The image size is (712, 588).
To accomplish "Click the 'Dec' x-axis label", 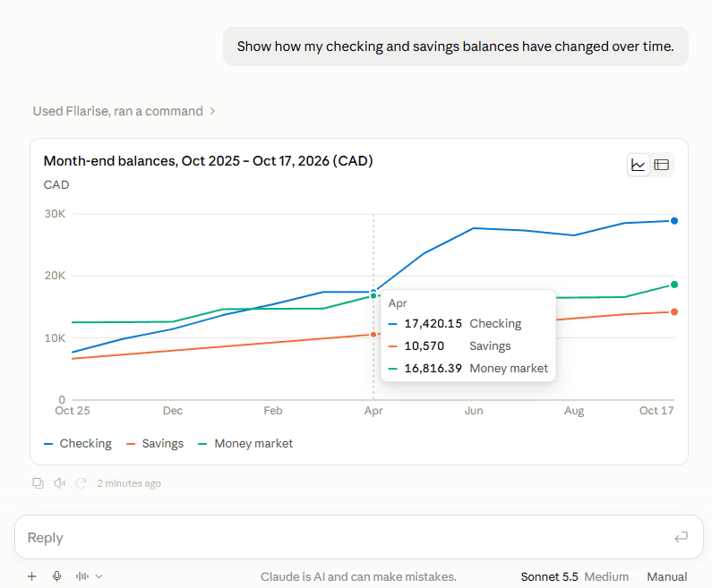I will tap(173, 411).
